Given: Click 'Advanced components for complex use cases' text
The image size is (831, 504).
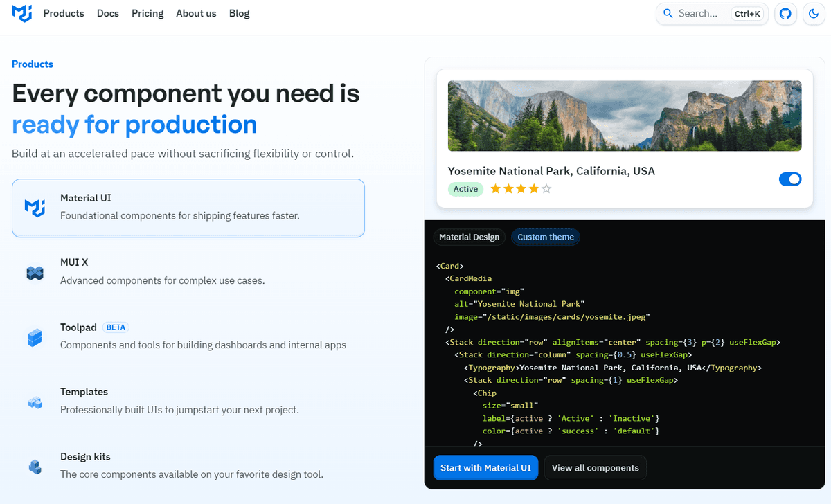Looking at the screenshot, I should click(x=163, y=280).
